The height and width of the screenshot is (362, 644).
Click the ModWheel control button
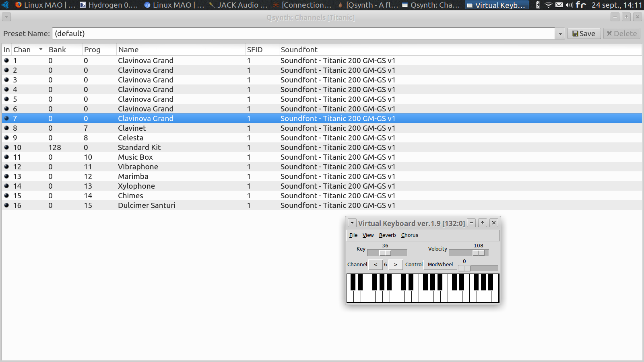pos(440,264)
